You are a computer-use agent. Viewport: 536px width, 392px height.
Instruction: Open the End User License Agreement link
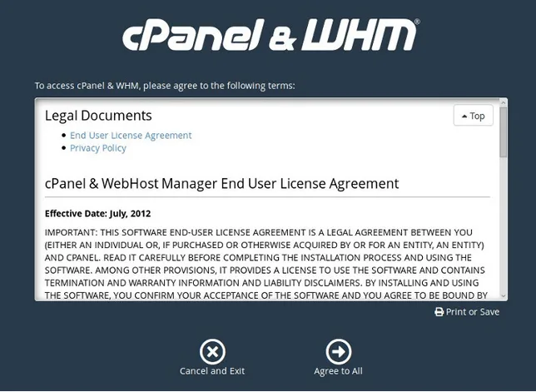point(131,136)
